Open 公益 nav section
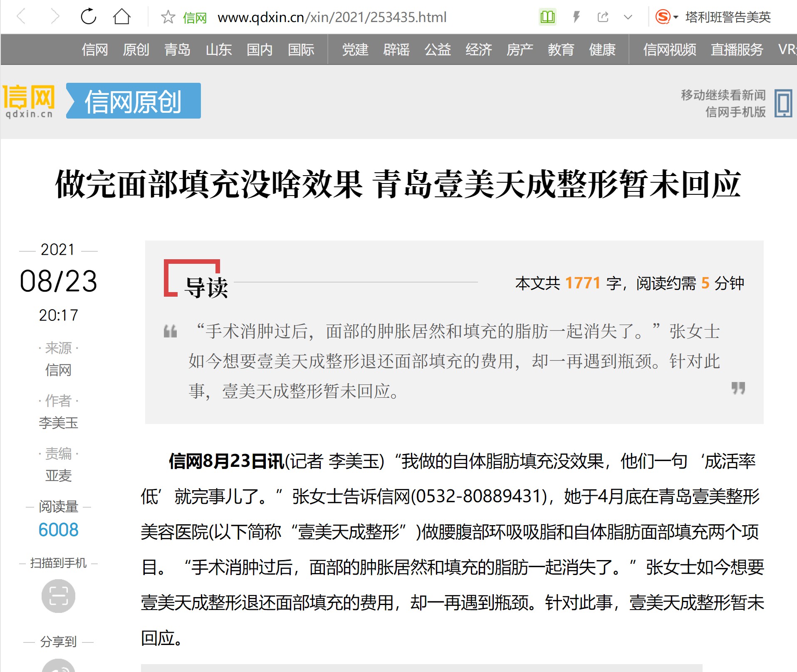 [438, 50]
